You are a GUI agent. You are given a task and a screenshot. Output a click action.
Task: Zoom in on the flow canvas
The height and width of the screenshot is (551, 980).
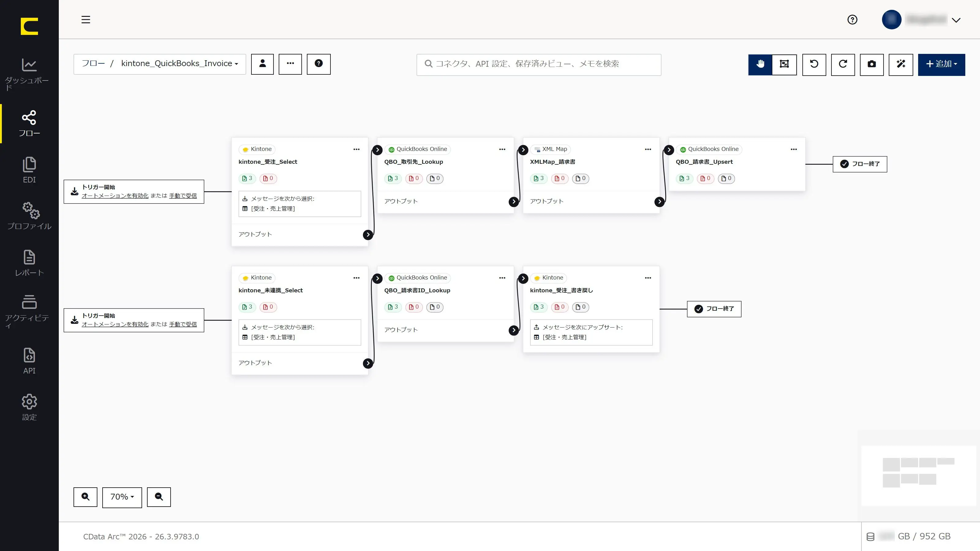(x=85, y=497)
